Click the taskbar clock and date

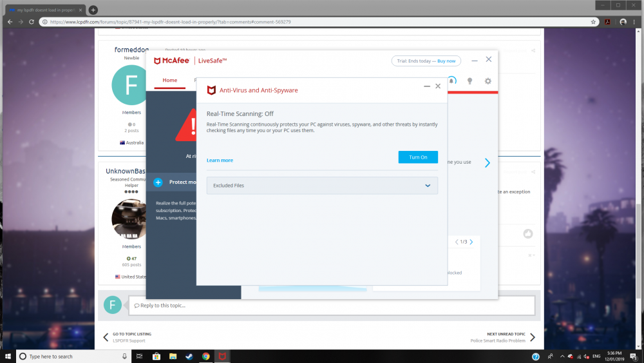(614, 357)
